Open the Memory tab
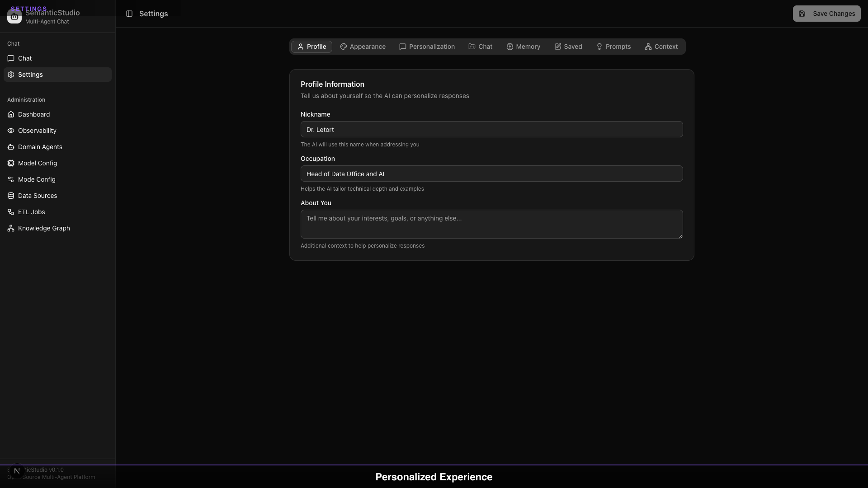The image size is (868, 488). pos(523,47)
